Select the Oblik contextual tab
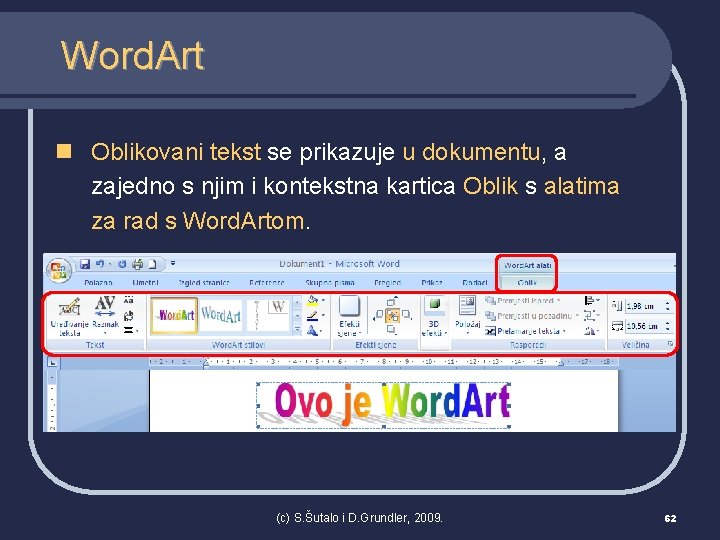 click(527, 282)
